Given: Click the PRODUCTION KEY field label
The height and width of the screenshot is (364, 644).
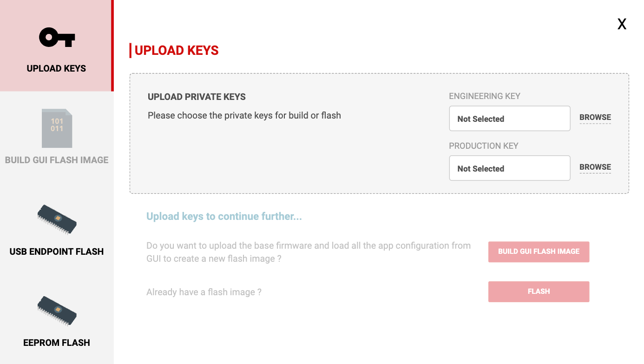Looking at the screenshot, I should click(x=483, y=146).
